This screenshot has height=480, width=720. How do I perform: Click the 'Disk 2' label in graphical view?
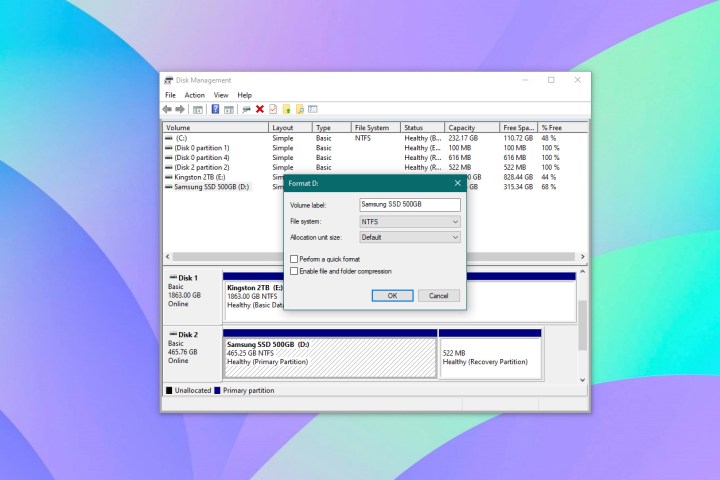click(x=188, y=334)
